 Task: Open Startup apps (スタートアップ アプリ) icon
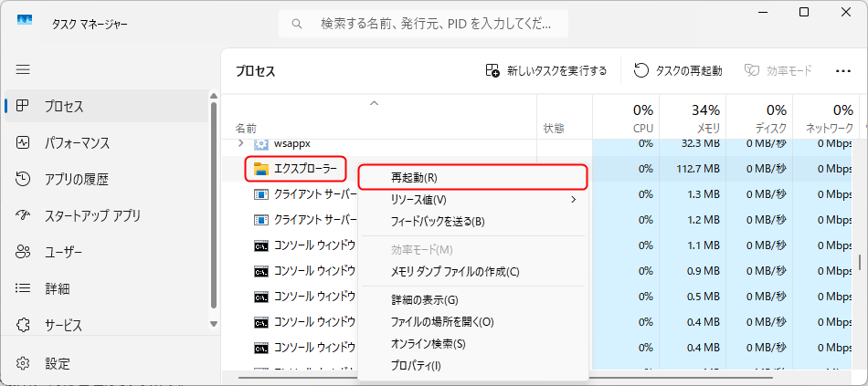pyautogui.click(x=23, y=215)
